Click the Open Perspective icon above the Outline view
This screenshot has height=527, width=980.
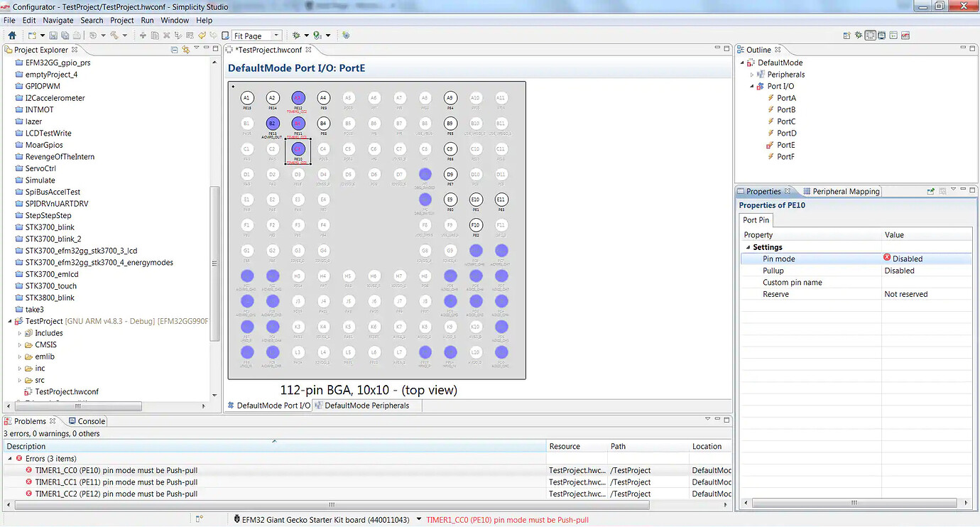(846, 35)
